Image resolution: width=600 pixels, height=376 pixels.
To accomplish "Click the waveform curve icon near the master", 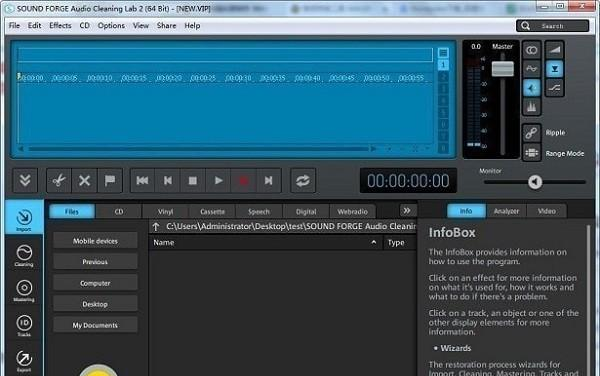I will tap(532, 69).
